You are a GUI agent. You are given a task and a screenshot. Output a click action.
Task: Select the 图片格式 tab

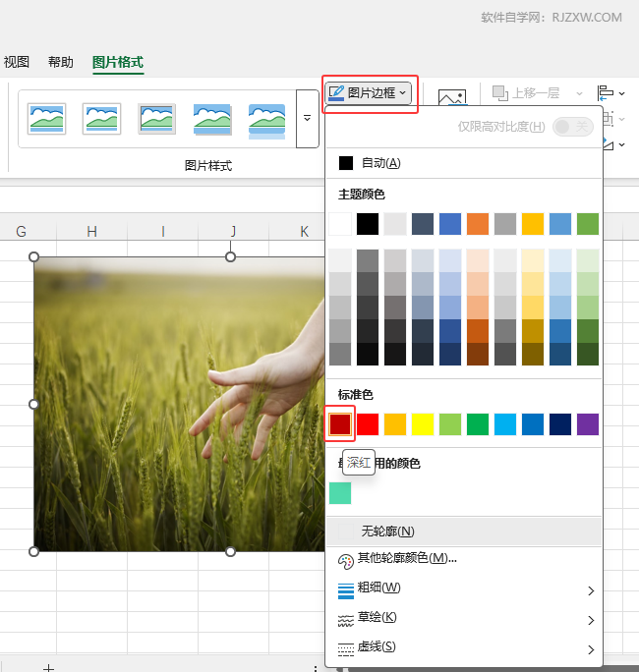pos(118,63)
